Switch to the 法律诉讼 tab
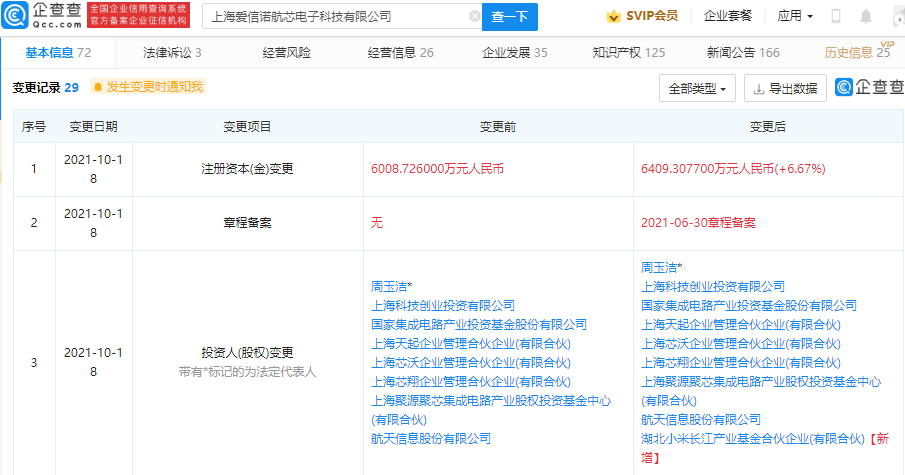This screenshot has width=905, height=475. (x=172, y=53)
